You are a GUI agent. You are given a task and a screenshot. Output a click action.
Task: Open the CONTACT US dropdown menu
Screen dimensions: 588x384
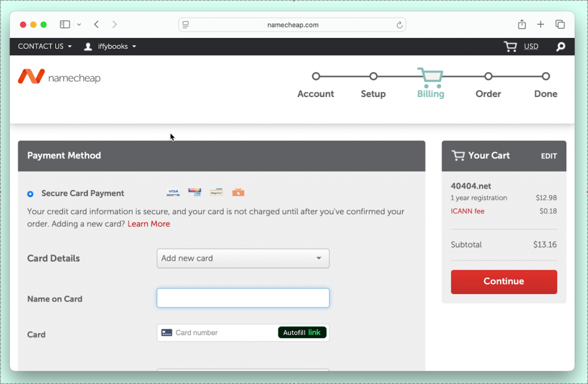click(45, 46)
